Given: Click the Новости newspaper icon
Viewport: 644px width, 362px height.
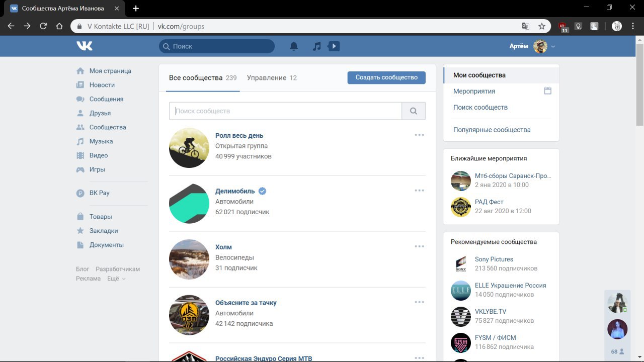Looking at the screenshot, I should pos(80,85).
